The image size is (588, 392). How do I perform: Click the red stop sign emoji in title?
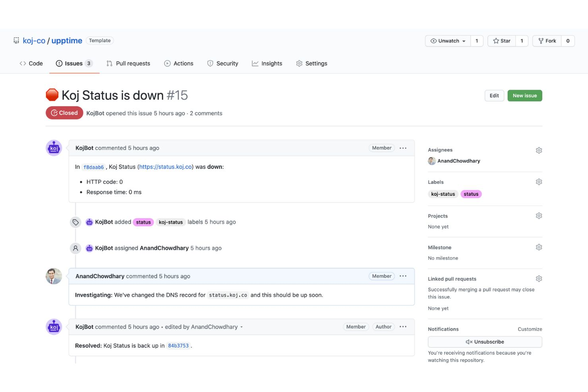pos(52,95)
